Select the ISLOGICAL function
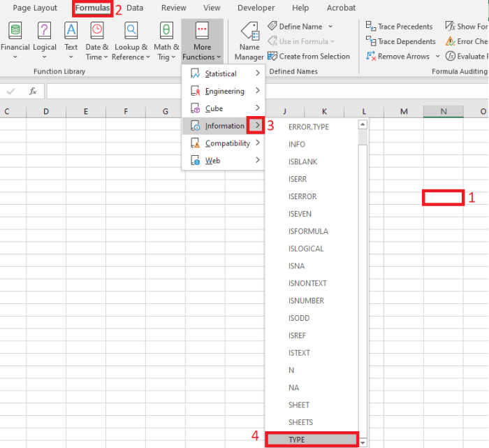The width and height of the screenshot is (489, 448). click(312, 249)
